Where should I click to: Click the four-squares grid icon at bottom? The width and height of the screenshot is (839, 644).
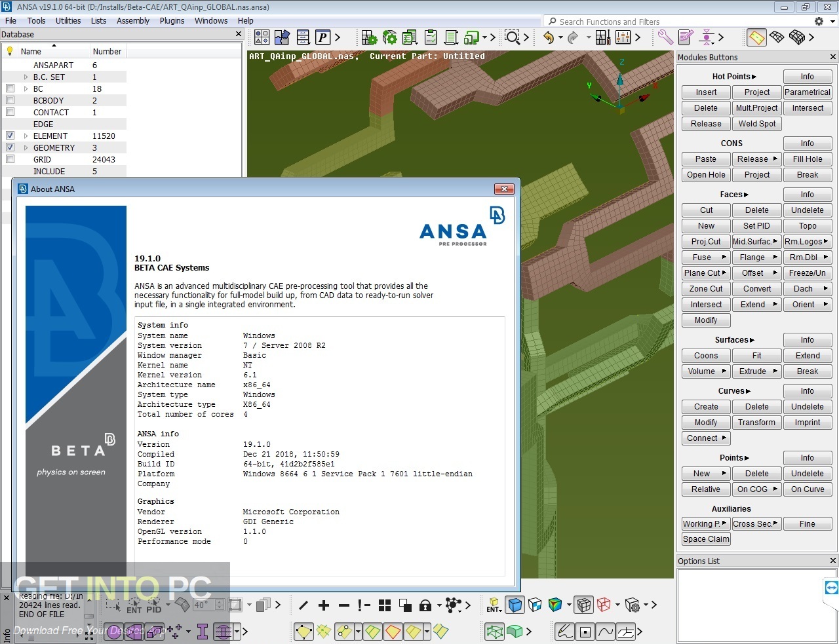pos(385,605)
